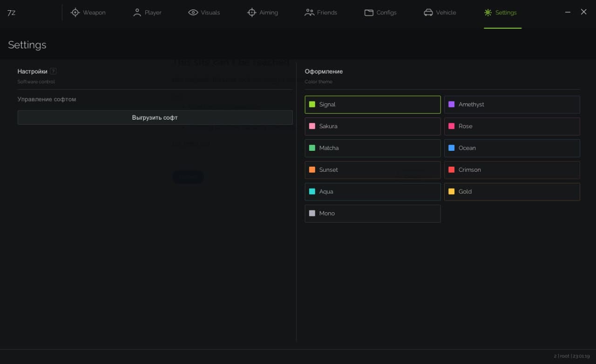This screenshot has width=596, height=364.
Task: Click the Vehicle car icon
Action: click(x=428, y=13)
